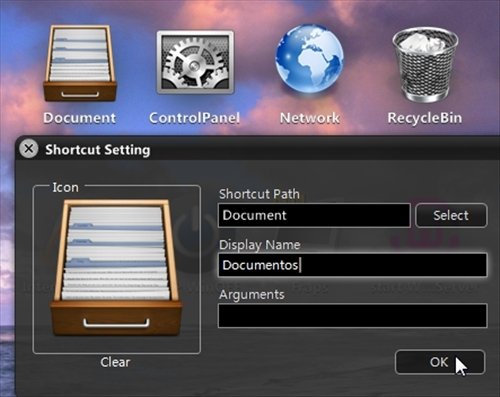Click the empty Arguments field

tap(353, 315)
